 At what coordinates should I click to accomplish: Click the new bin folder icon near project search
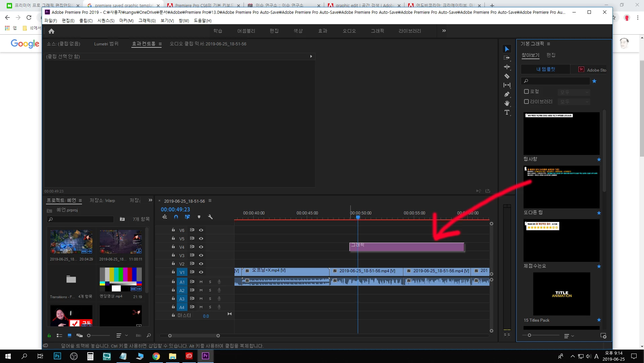[x=122, y=219]
